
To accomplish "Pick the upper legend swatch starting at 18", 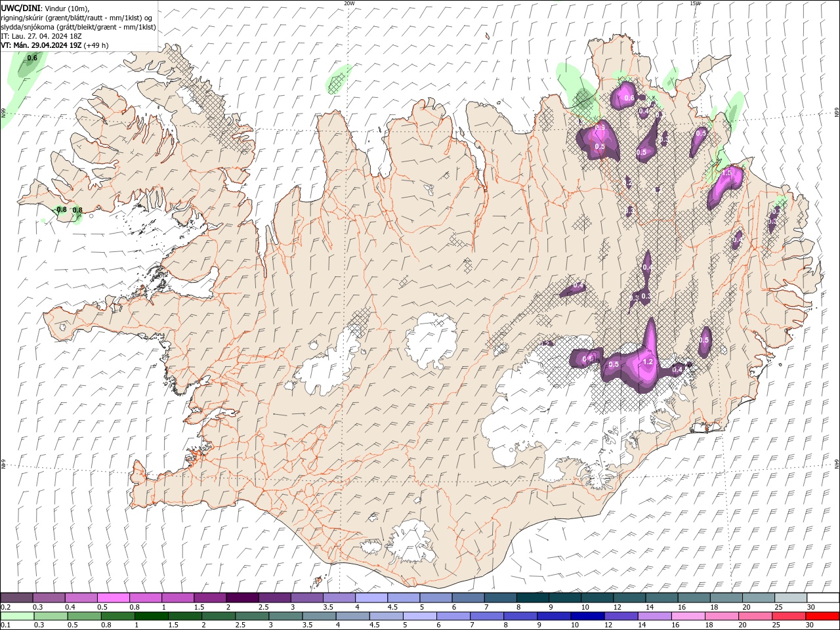I will click(x=726, y=598).
